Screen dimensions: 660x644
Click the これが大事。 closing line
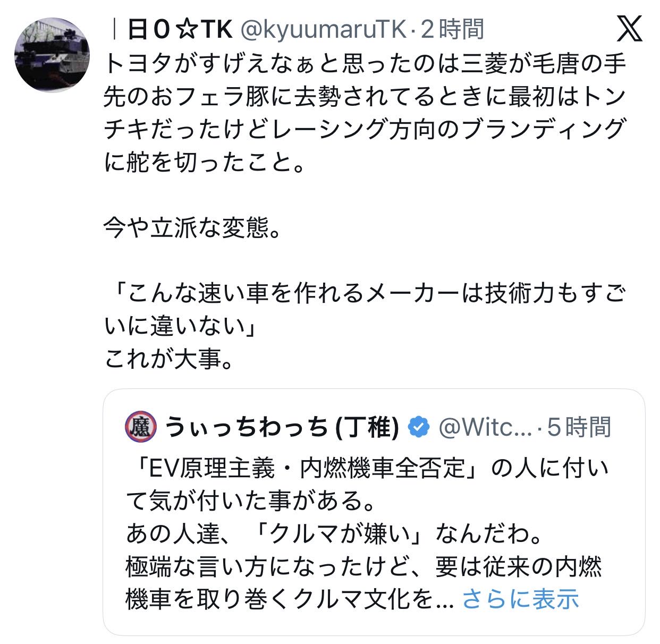click(x=168, y=359)
